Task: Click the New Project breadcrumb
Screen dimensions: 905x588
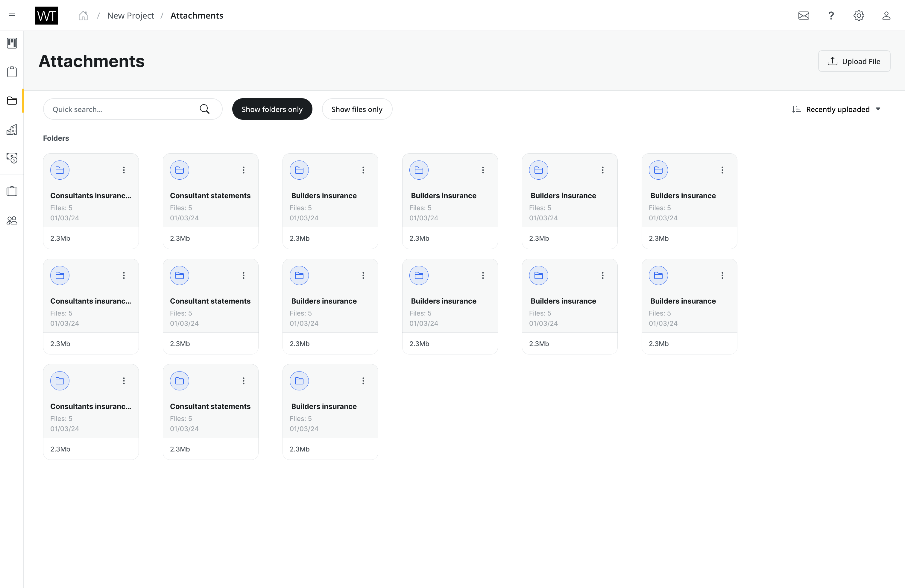Action: pos(130,16)
